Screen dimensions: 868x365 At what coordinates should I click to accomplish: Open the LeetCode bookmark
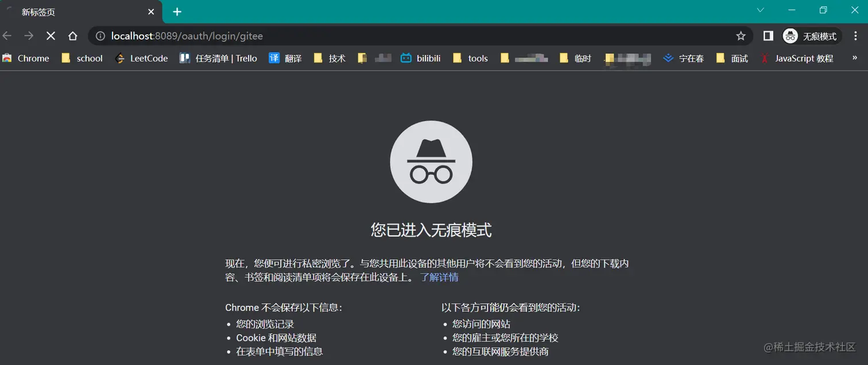click(x=141, y=58)
